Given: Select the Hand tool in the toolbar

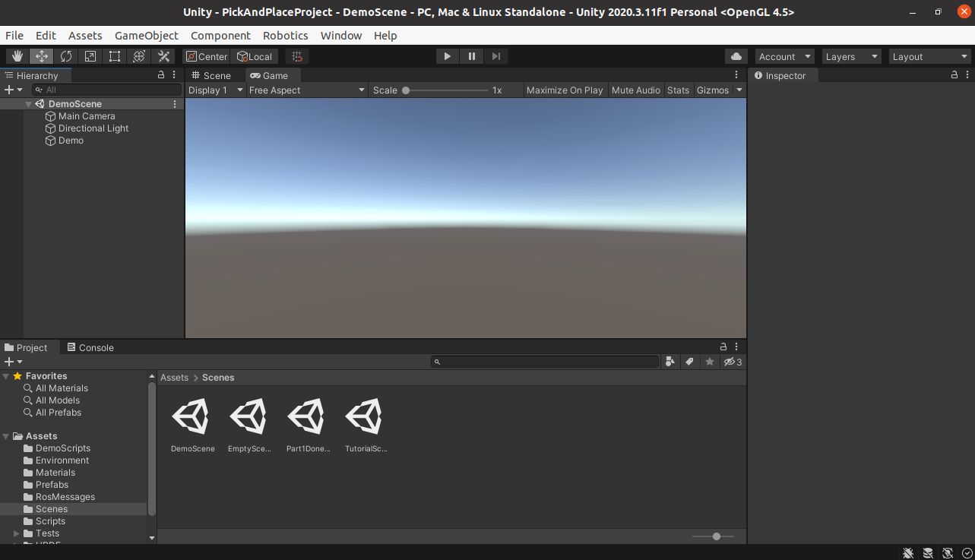Looking at the screenshot, I should pos(17,55).
